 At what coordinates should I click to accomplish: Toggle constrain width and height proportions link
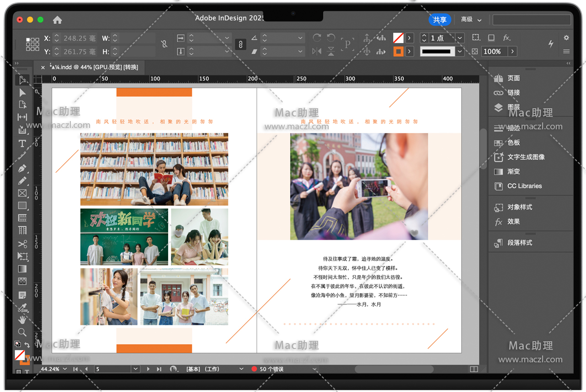164,44
